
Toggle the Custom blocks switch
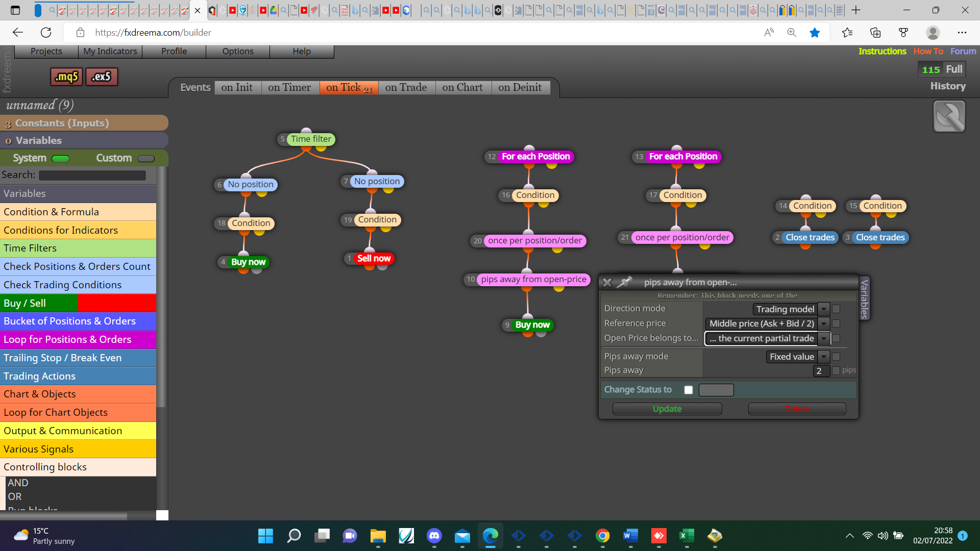pos(146,159)
